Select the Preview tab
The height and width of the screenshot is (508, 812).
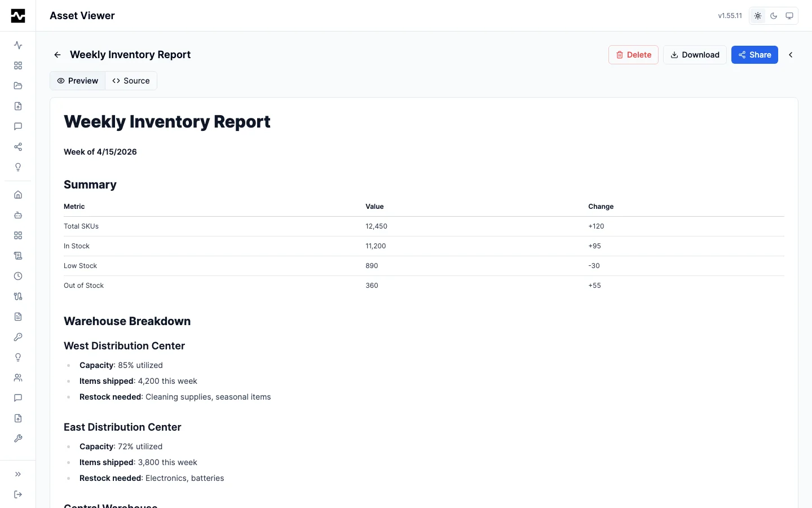77,81
